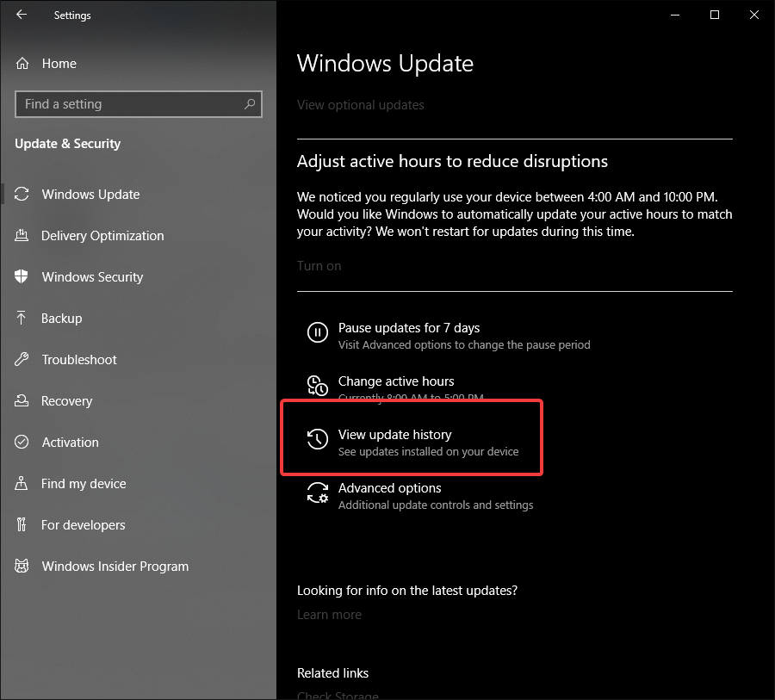The height and width of the screenshot is (700, 775).
Task: Click the search magnifier icon in Find a setting
Action: (x=250, y=104)
